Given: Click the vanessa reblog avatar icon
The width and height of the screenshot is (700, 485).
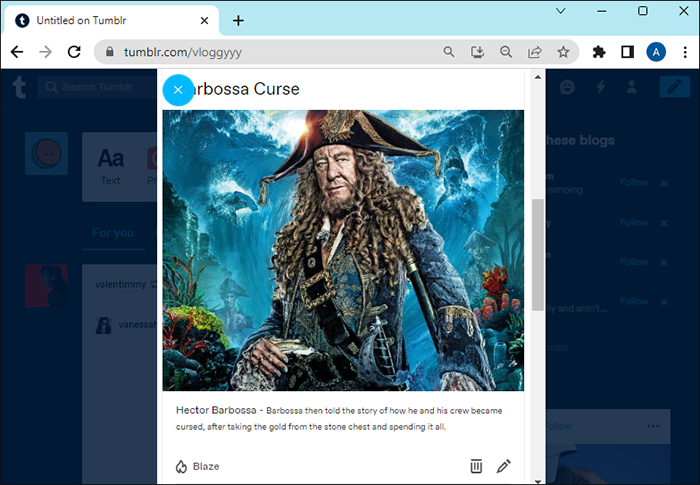Looking at the screenshot, I should point(104,325).
